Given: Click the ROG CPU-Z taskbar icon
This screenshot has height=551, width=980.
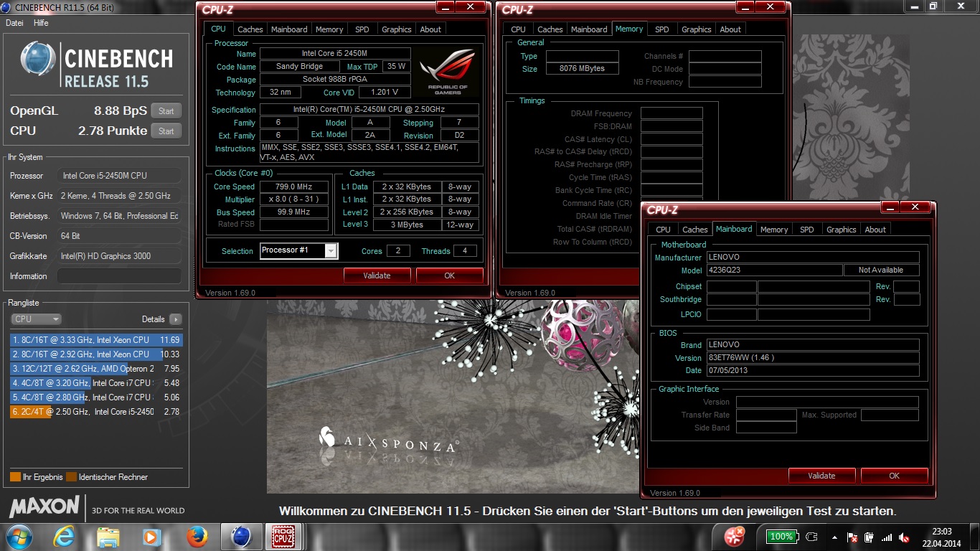Looking at the screenshot, I should pyautogui.click(x=282, y=537).
